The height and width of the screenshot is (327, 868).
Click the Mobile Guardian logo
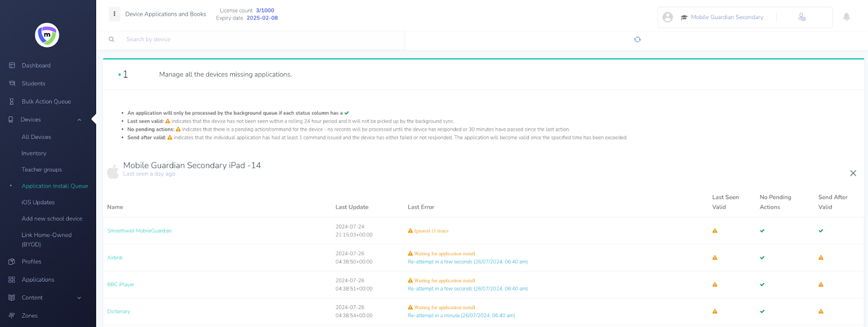pos(47,35)
